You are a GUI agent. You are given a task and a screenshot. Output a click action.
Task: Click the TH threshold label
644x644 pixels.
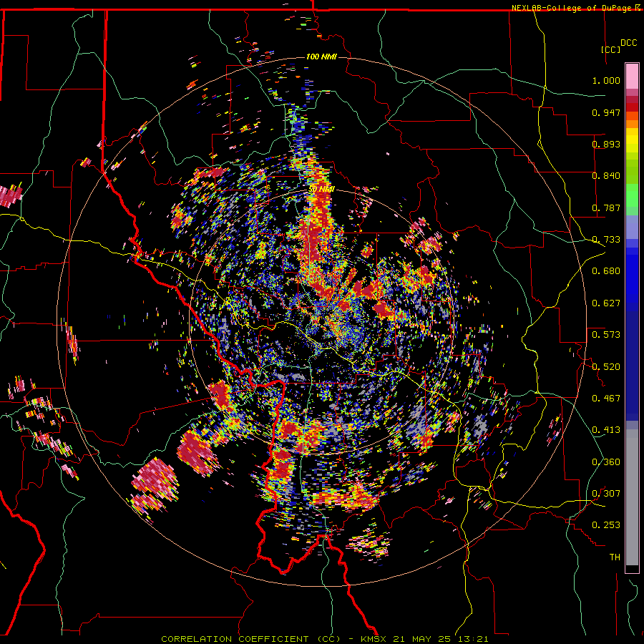615,557
